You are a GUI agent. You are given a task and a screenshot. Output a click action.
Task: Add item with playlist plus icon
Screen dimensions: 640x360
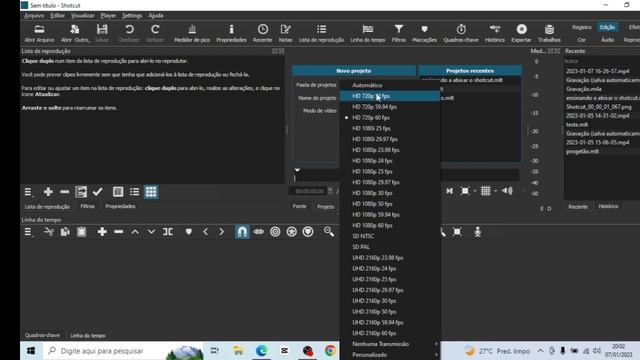[x=48, y=192]
